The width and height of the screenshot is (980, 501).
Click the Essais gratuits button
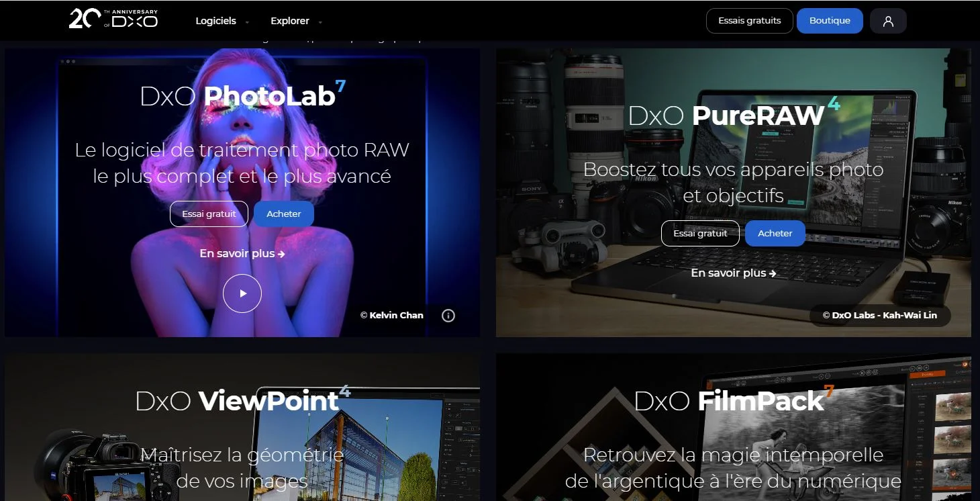(749, 21)
